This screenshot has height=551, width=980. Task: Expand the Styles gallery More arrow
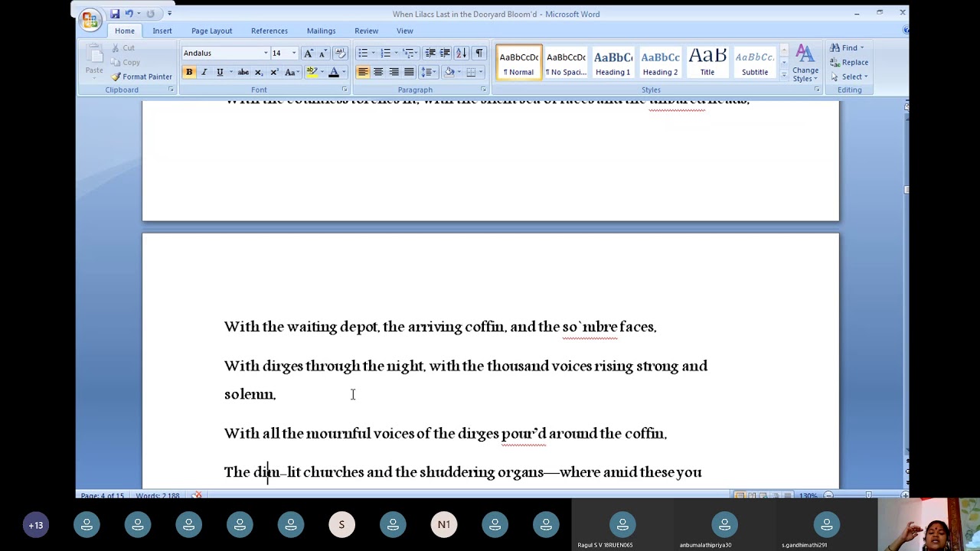tap(783, 76)
